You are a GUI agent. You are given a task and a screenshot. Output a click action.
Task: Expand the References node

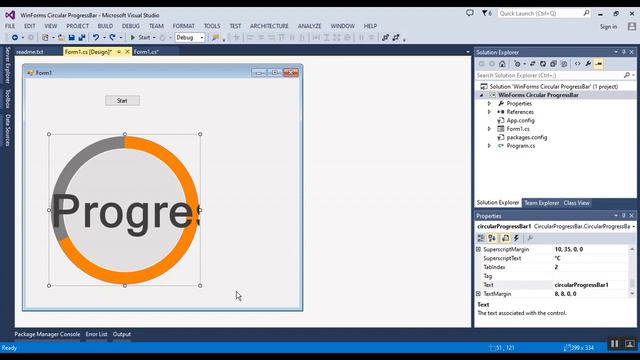coord(489,112)
